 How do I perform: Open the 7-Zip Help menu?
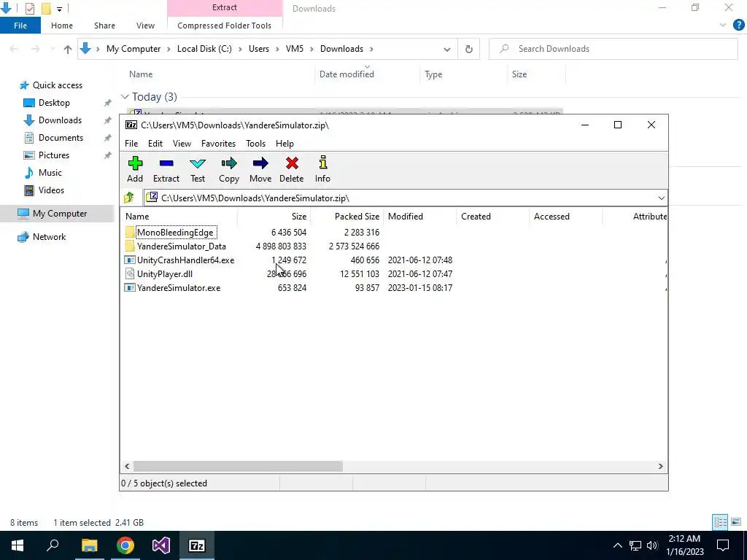[285, 144]
